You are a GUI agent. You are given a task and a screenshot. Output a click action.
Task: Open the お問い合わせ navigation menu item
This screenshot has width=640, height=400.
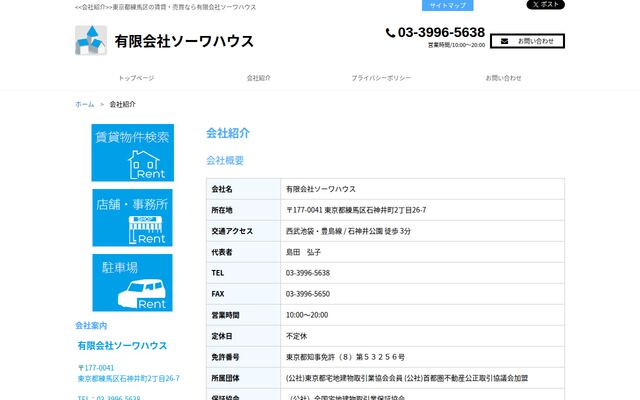coord(503,78)
